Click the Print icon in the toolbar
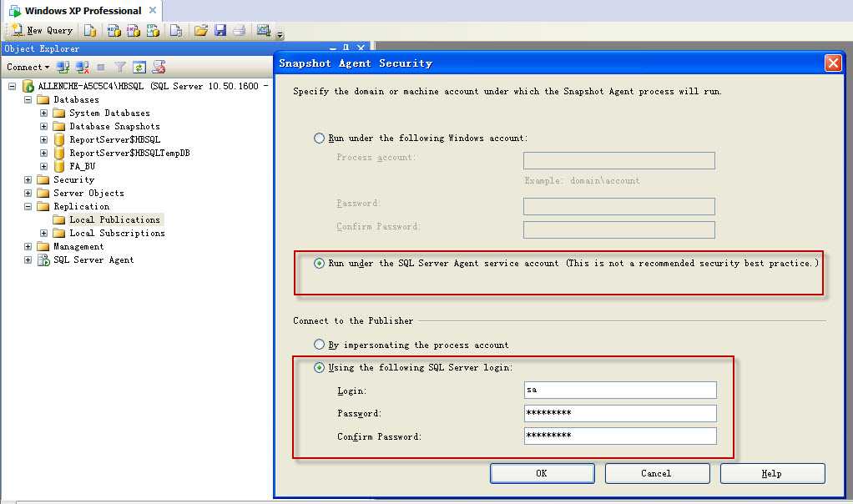The height and width of the screenshot is (504, 853). click(240, 30)
